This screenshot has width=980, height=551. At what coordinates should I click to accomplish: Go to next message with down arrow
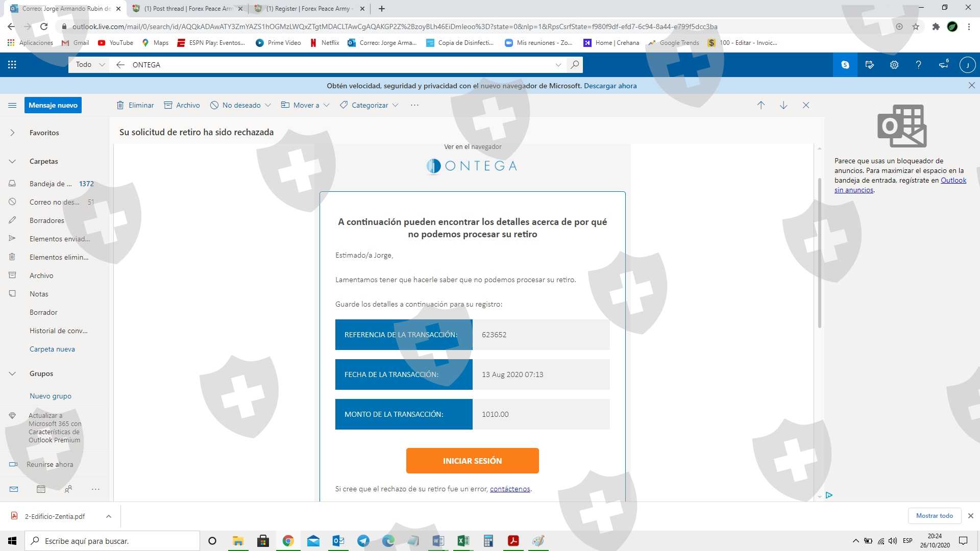783,105
